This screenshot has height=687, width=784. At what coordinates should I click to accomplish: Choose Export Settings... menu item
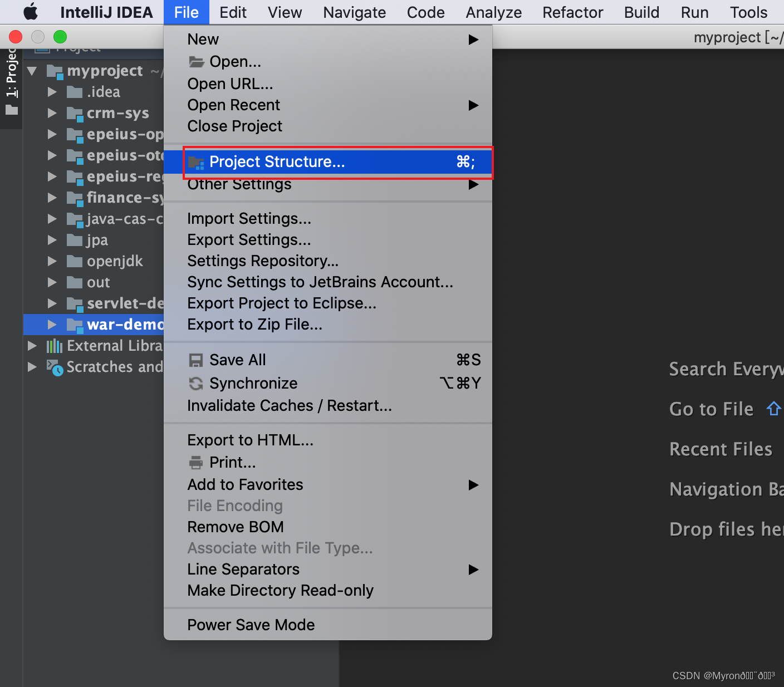point(328,240)
